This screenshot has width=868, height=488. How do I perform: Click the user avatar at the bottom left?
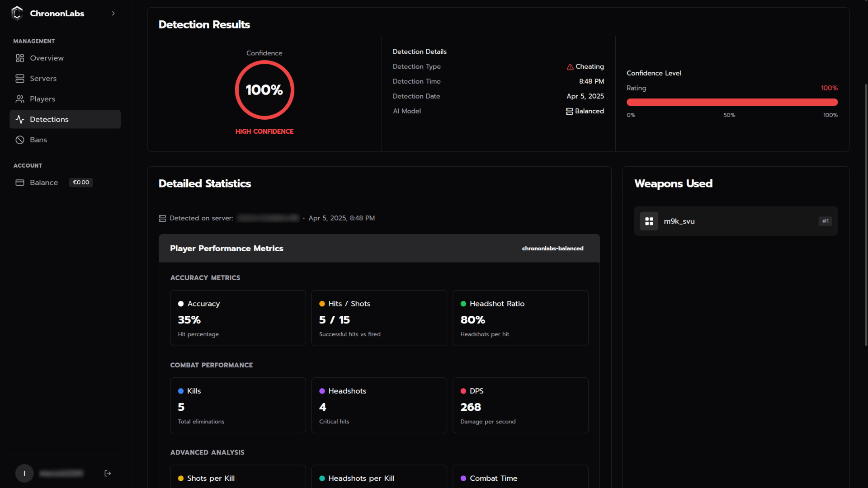coord(24,473)
